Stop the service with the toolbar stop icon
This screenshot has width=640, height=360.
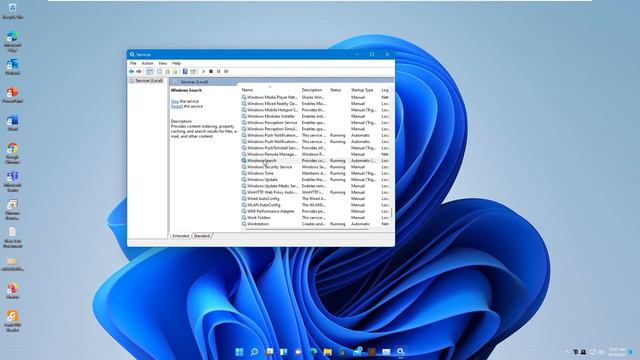click(x=211, y=71)
